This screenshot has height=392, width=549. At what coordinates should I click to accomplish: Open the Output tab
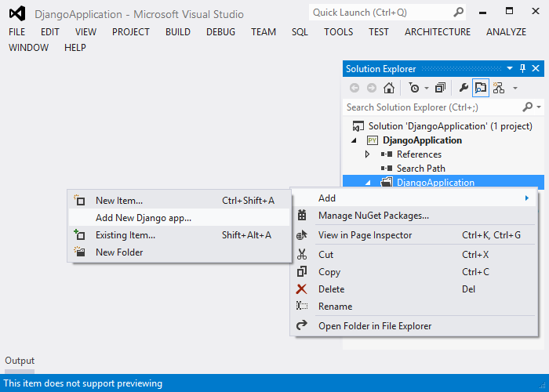[x=20, y=361]
